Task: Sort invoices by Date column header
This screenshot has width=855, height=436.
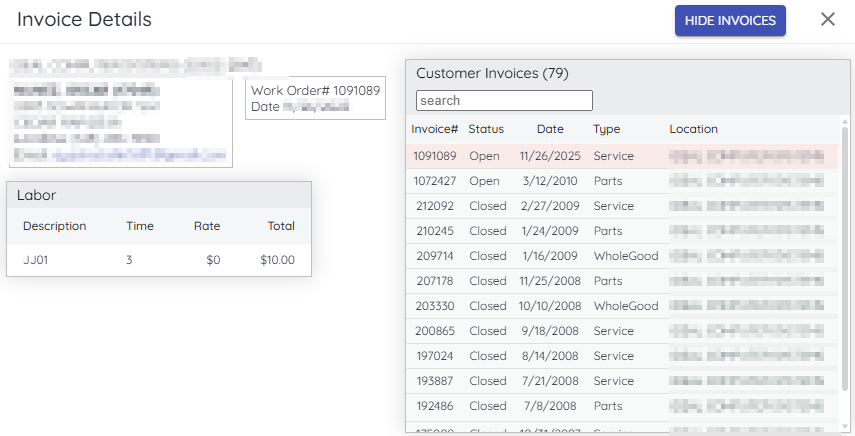Action: click(550, 129)
